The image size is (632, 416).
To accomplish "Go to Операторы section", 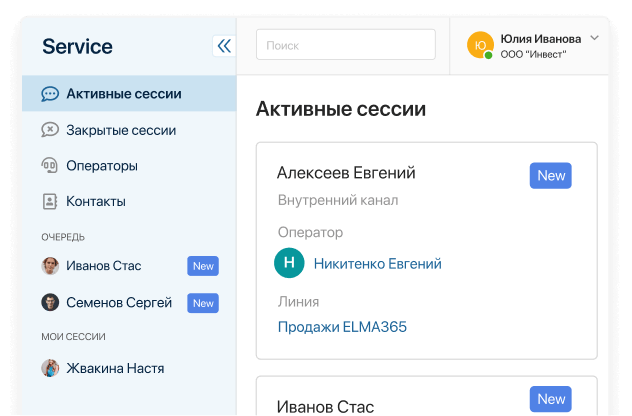I will (102, 166).
